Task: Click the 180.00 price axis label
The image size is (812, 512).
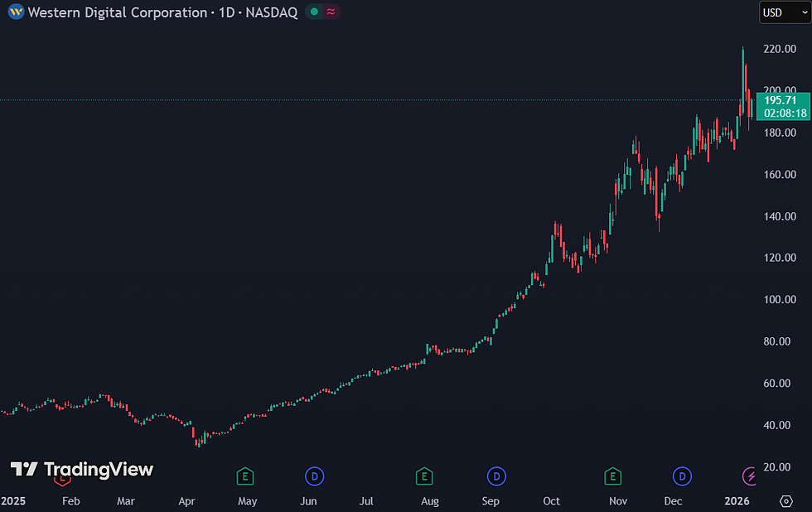Action: coord(780,133)
